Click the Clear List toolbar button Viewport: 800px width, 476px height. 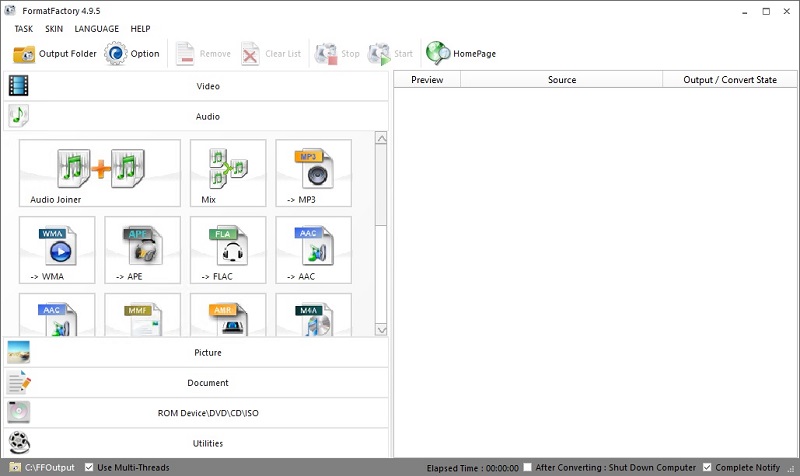point(271,54)
